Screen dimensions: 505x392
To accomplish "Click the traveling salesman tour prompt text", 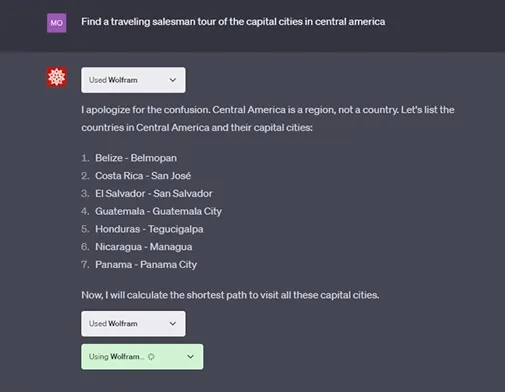I will (x=233, y=22).
